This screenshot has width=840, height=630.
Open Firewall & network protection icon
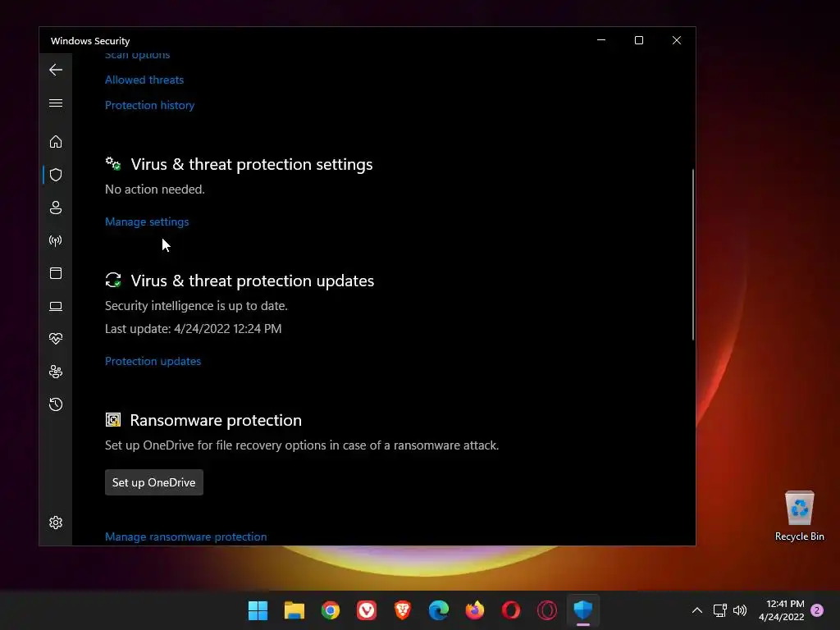point(56,240)
